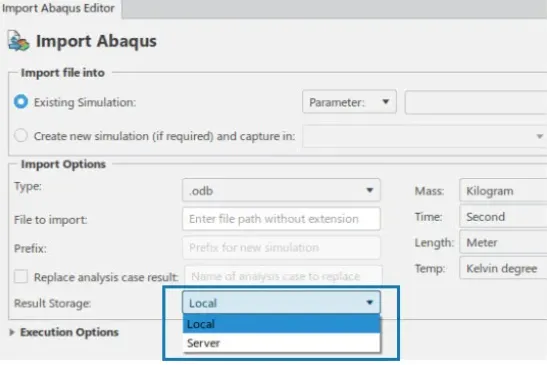
Task: Choose Local in Result Storage list
Action: (281, 324)
